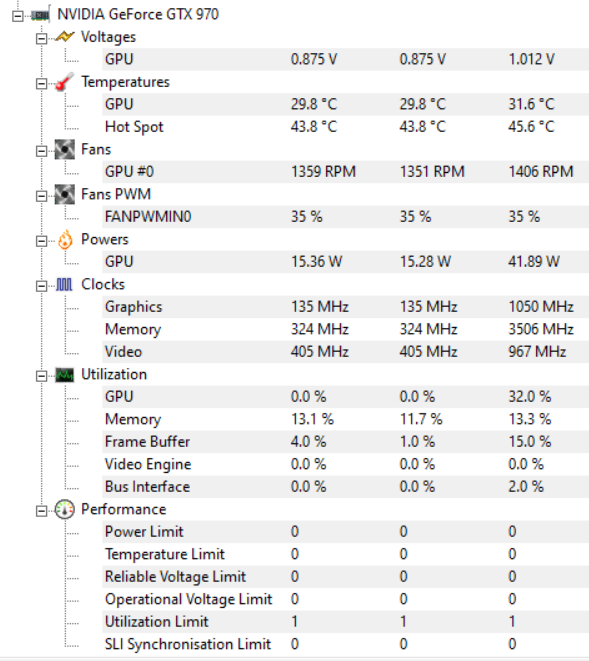Select the FANPWMIN0 row
589x661 pixels.
345,217
